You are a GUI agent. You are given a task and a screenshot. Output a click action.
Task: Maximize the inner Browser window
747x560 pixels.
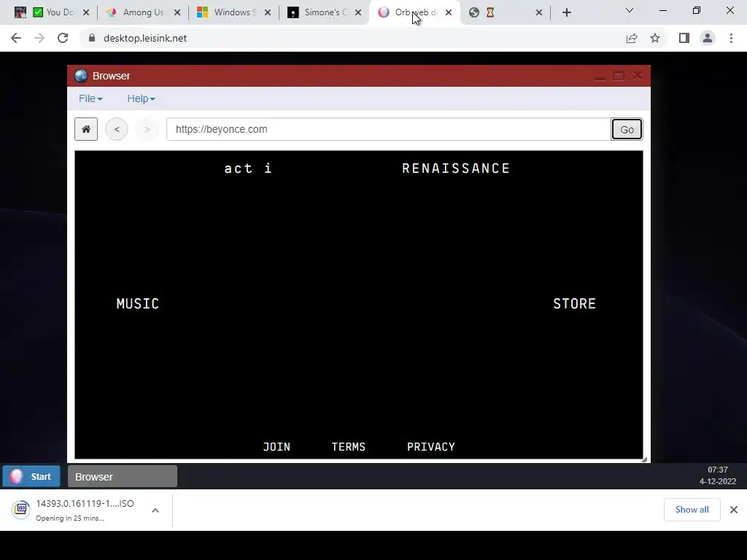point(619,76)
